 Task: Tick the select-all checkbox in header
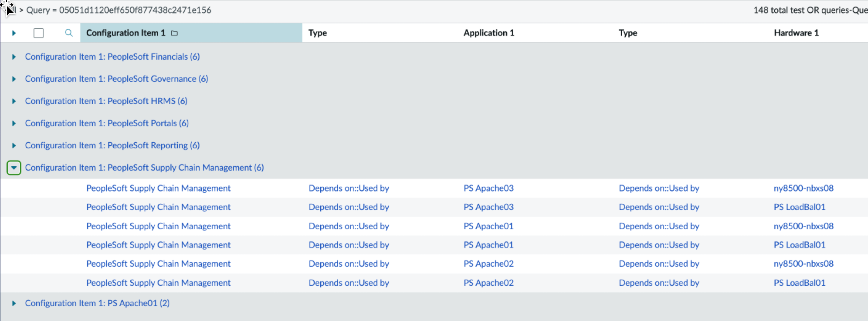38,33
